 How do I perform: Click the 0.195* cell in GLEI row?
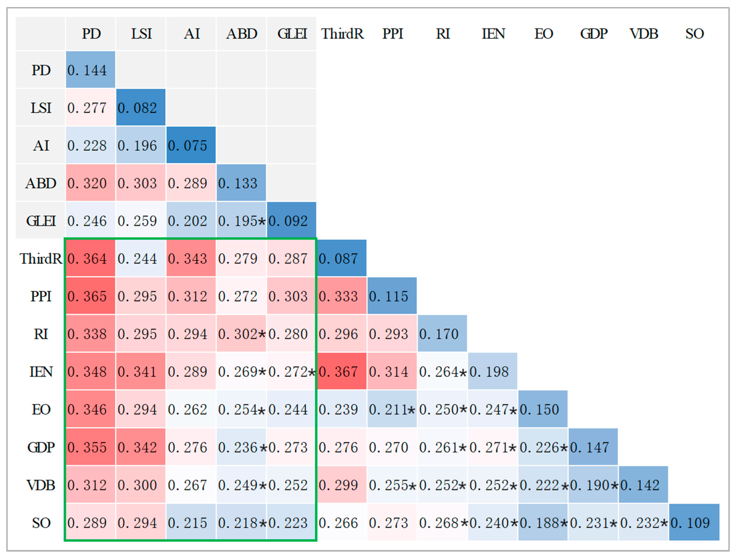[x=241, y=221]
